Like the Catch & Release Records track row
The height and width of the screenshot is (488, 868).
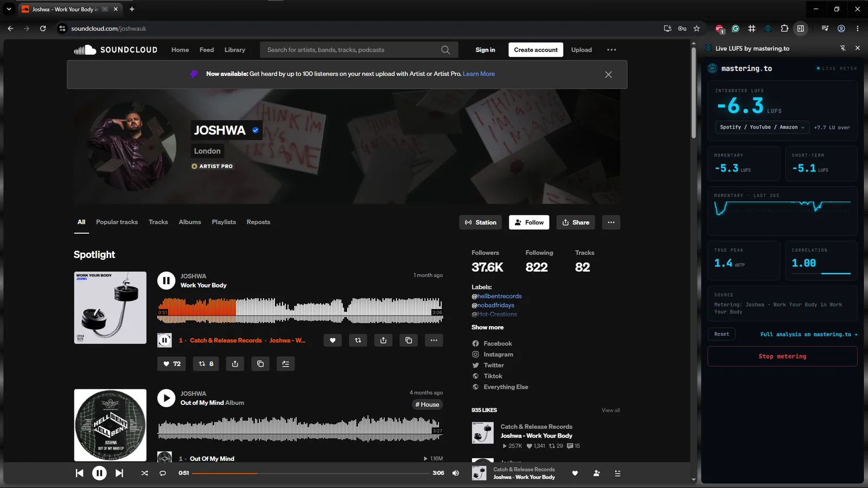click(x=333, y=341)
